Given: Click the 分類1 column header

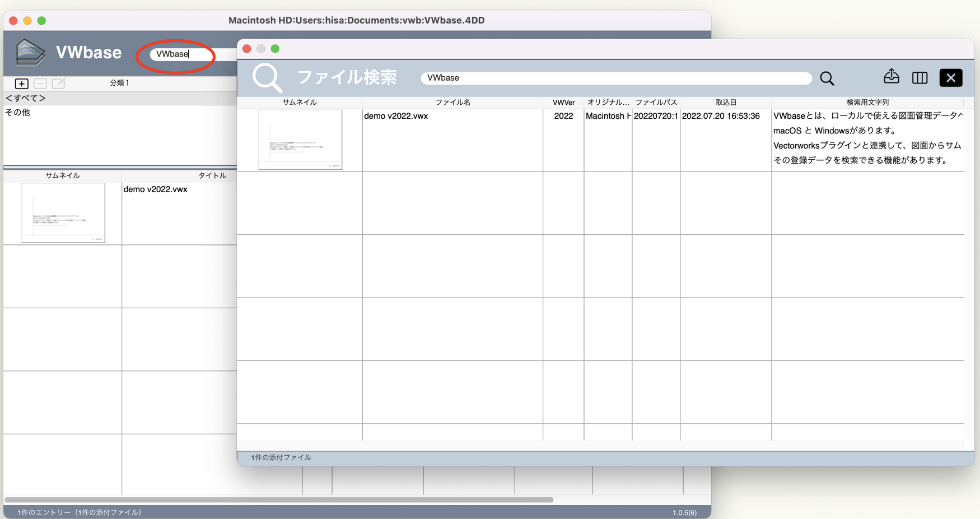Looking at the screenshot, I should 119,83.
